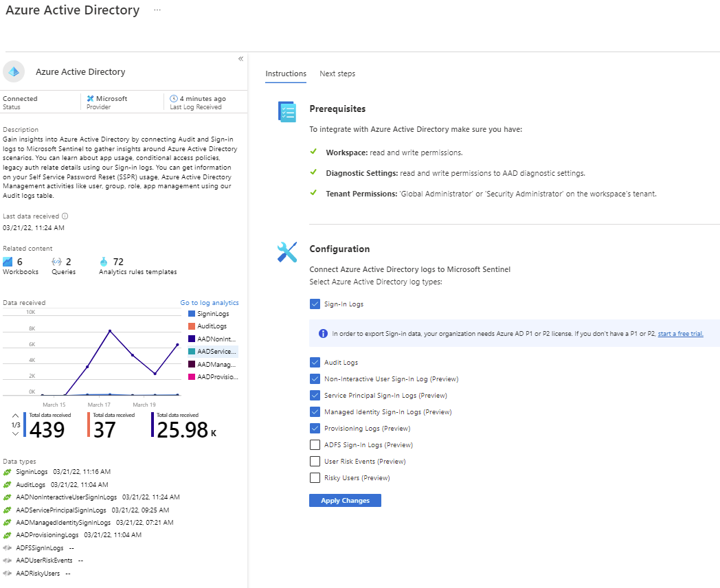The height and width of the screenshot is (588, 720).
Task: Toggle Managed Identity Sign-In Logs checkbox
Action: pyautogui.click(x=315, y=411)
